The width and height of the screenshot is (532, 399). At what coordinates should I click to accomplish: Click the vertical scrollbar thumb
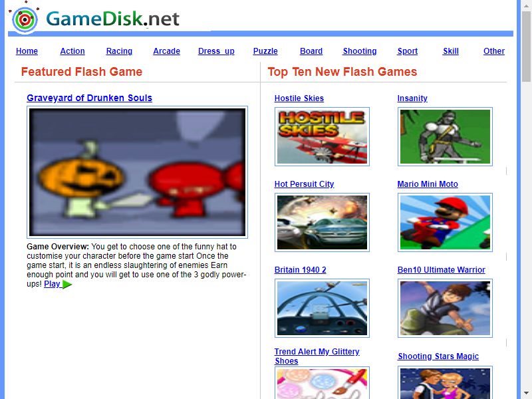point(526,46)
